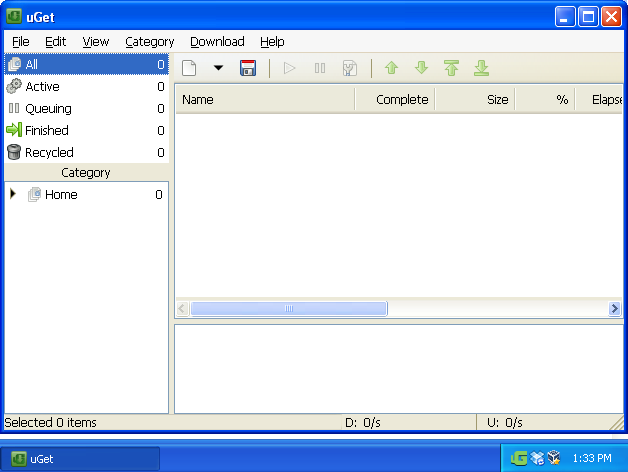Click the 1:33 PM clock
The image size is (628, 472).
coord(592,458)
